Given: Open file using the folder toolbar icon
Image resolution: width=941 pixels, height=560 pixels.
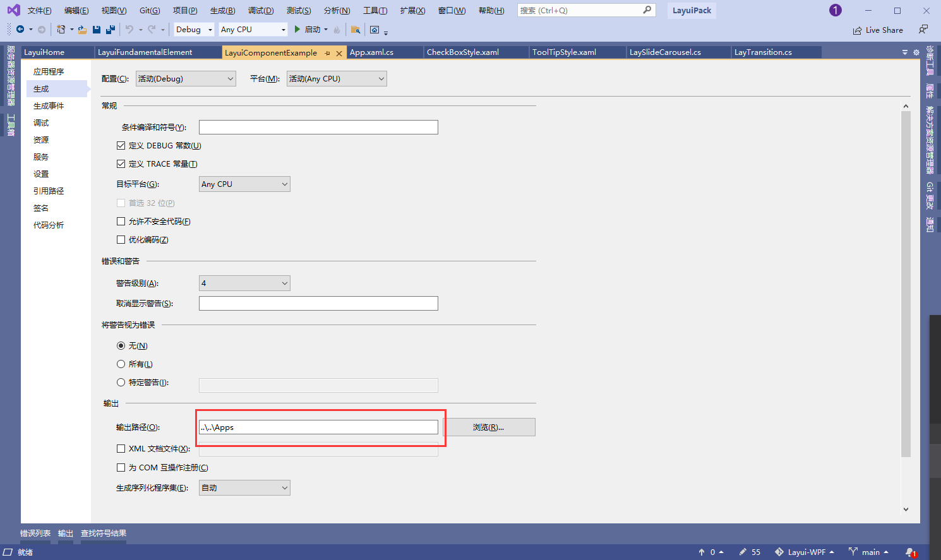Looking at the screenshot, I should (x=82, y=30).
